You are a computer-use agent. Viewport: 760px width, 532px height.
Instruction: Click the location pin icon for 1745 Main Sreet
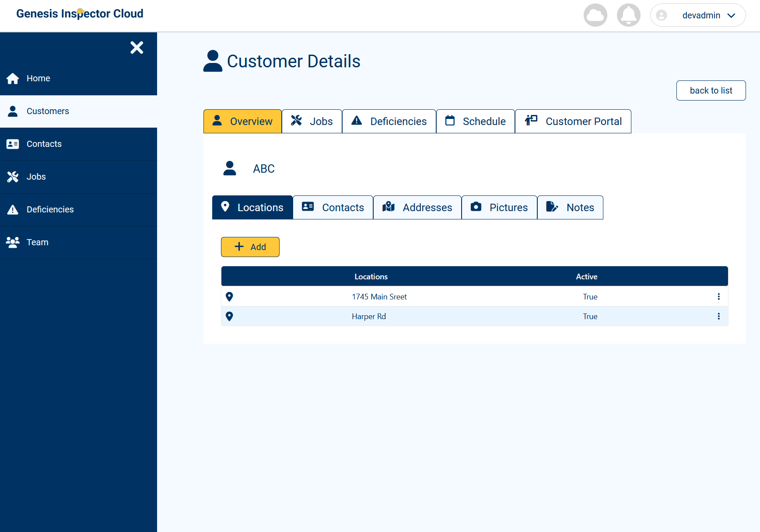[229, 296]
